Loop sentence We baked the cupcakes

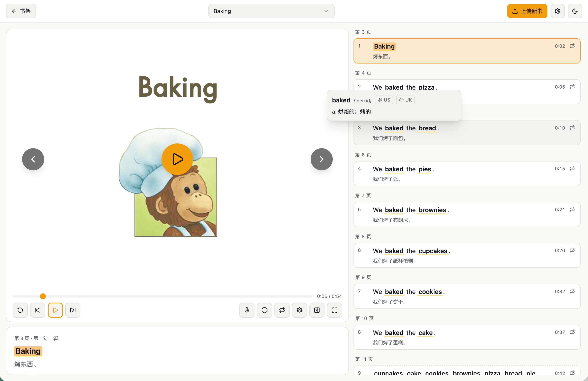pos(572,250)
